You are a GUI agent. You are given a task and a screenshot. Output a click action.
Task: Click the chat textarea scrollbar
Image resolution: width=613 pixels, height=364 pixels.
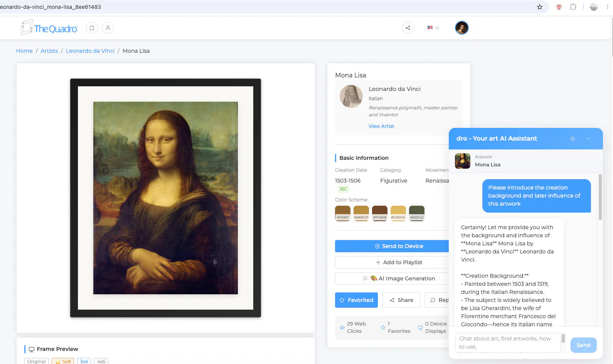pos(563,338)
